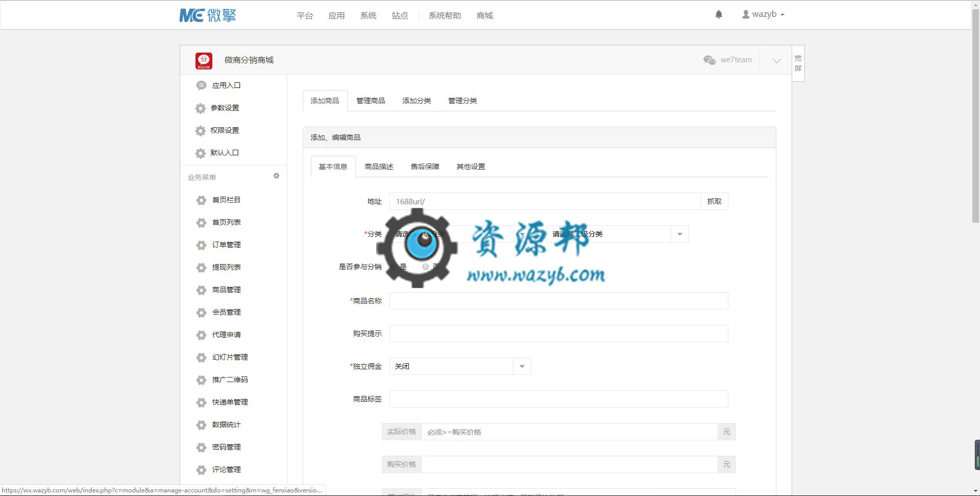Open the 平台 menu
The image size is (980, 496).
pyautogui.click(x=305, y=16)
